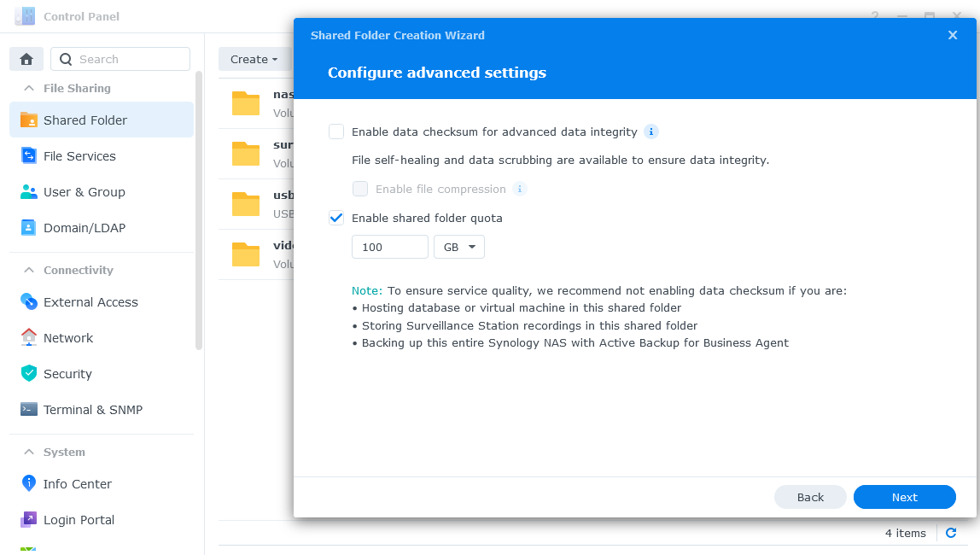Click the Domain/LDAP icon

point(29,228)
